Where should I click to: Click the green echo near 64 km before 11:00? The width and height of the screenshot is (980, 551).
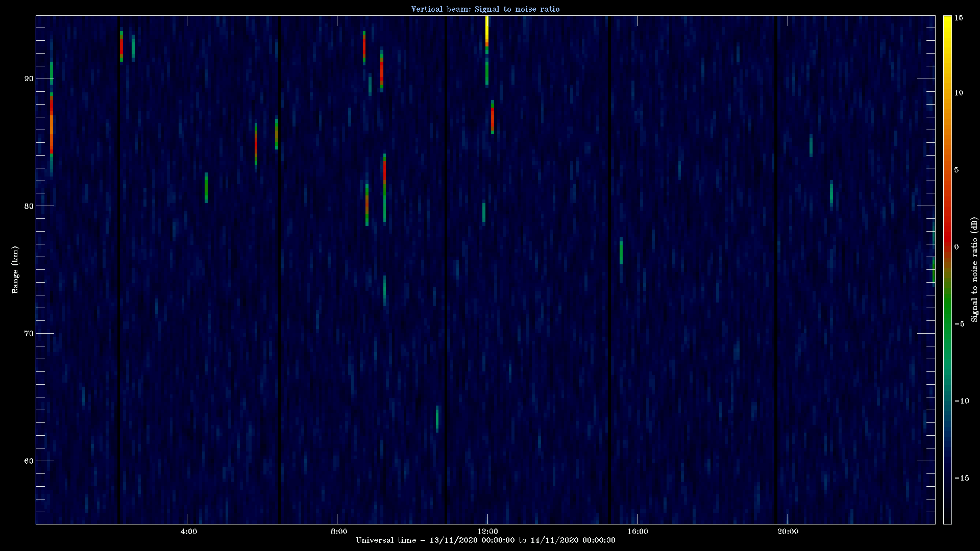437,419
